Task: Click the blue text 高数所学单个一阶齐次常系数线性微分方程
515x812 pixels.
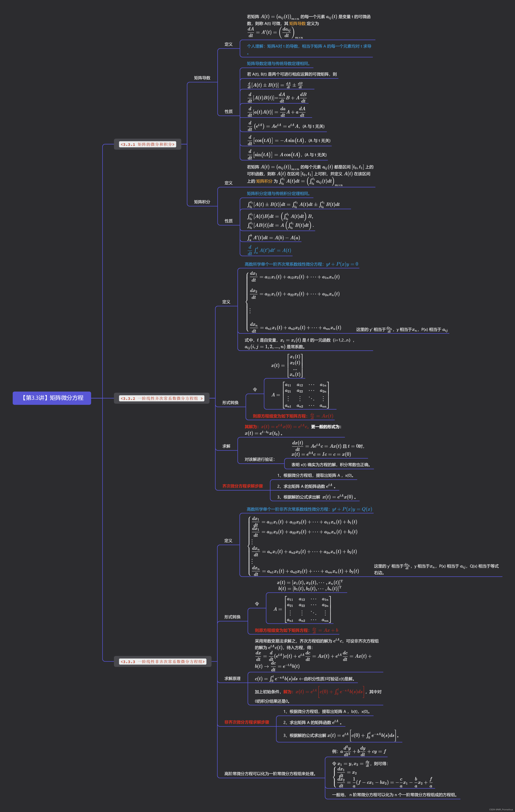Action: 301,264
